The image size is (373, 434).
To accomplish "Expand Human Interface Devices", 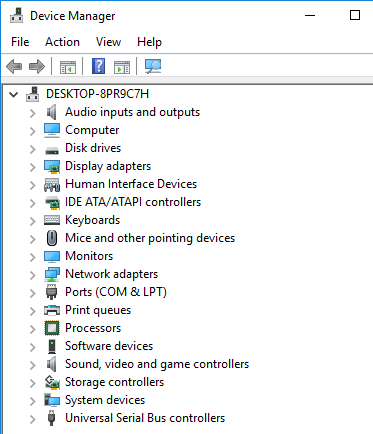I will (33, 185).
